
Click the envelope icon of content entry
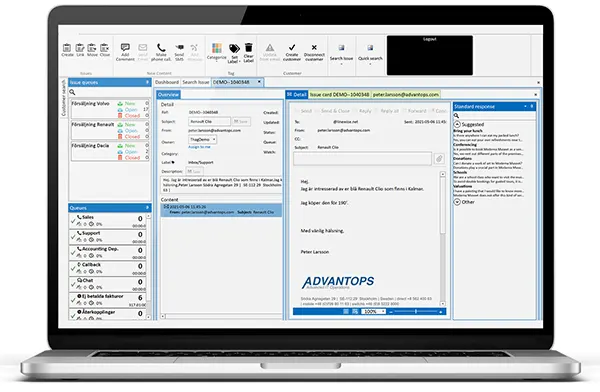(166, 207)
